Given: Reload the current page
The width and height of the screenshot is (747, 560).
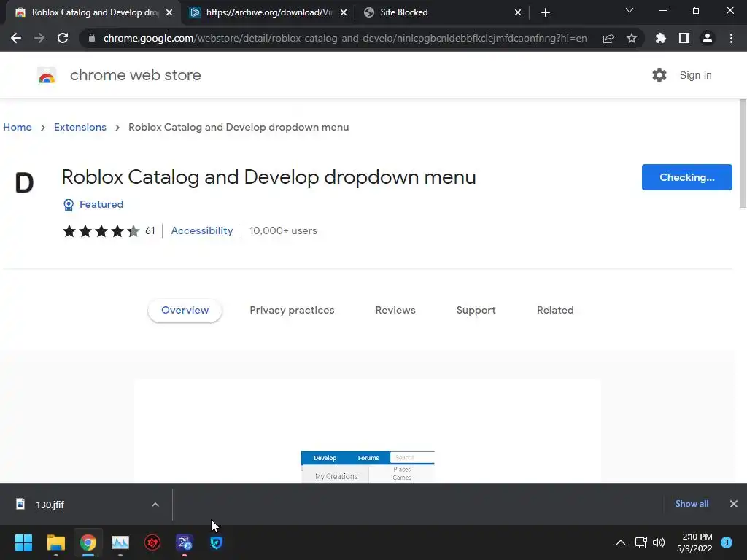Looking at the screenshot, I should pyautogui.click(x=63, y=38).
